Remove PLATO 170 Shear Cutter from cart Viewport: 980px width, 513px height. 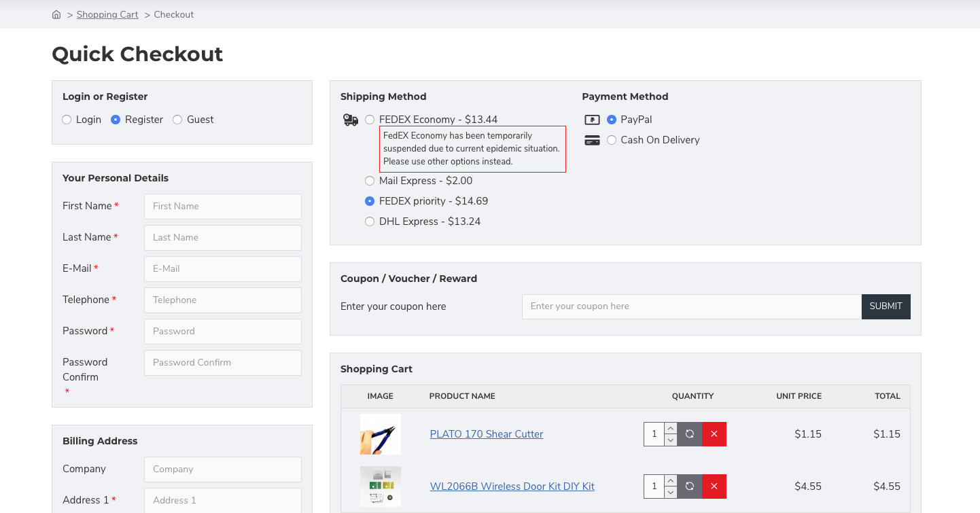click(714, 434)
